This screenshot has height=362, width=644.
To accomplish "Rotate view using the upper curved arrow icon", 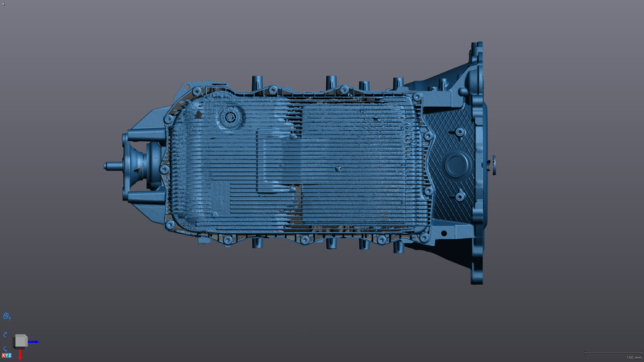I will point(6,334).
